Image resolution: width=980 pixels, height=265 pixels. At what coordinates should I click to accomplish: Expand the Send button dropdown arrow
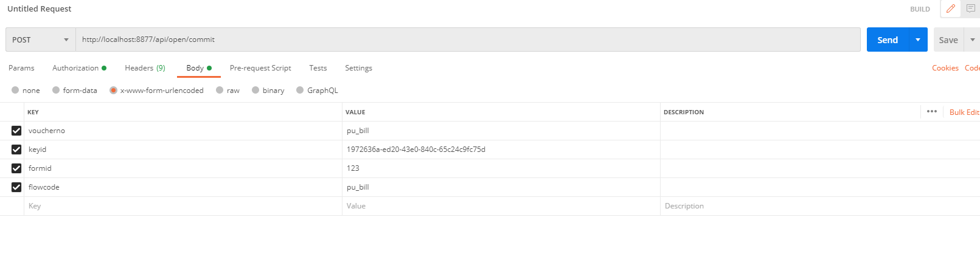[x=918, y=40]
